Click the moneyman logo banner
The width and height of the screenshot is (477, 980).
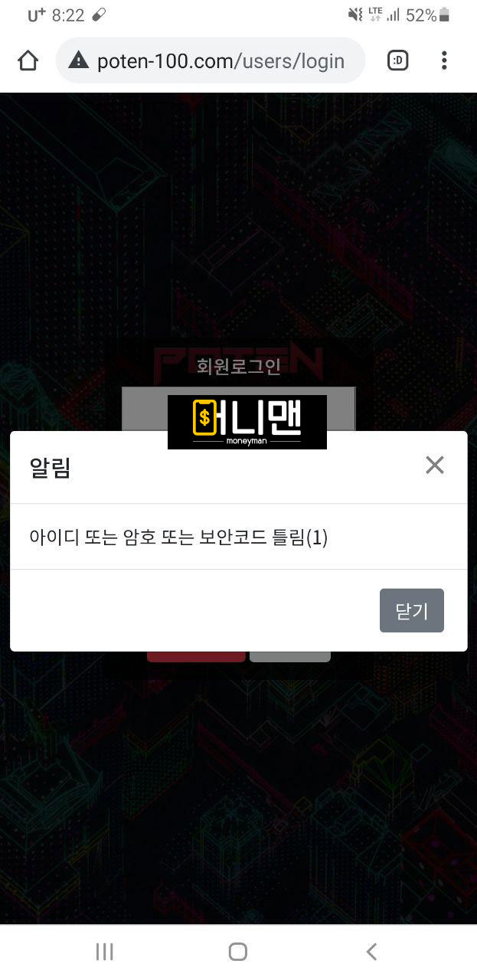tap(247, 422)
